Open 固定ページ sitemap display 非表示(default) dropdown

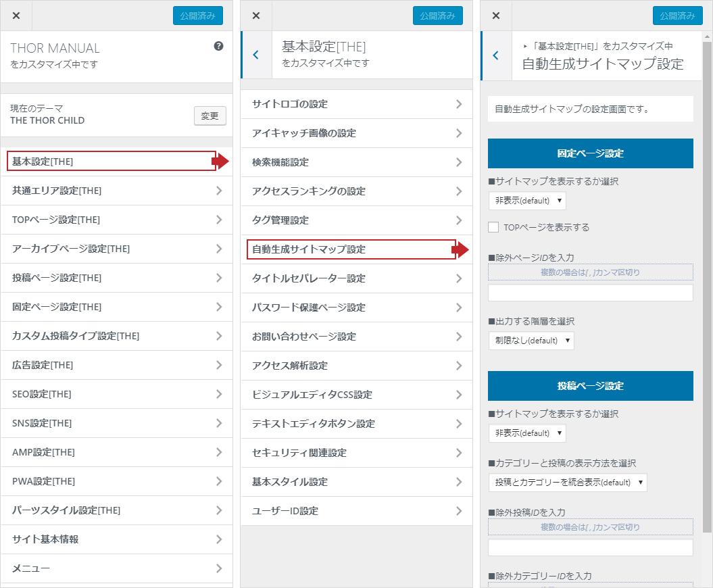coord(527,201)
